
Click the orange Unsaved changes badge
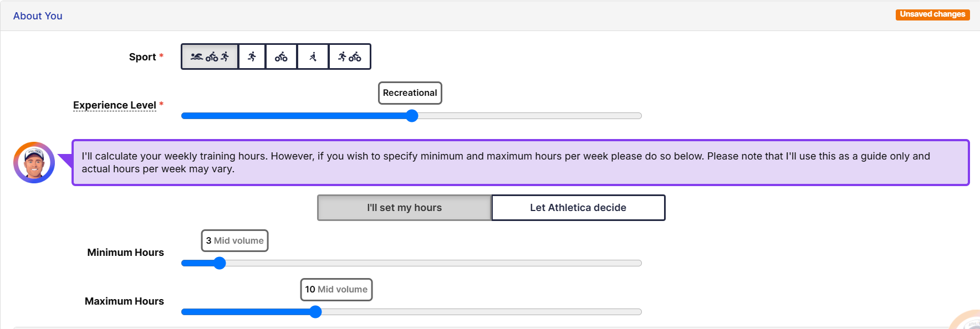click(932, 14)
